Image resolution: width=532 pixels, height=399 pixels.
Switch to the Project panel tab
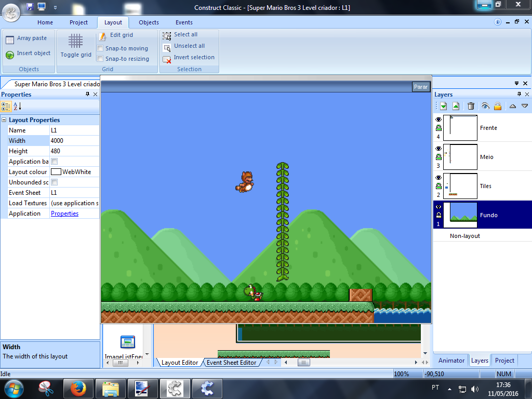click(504, 361)
